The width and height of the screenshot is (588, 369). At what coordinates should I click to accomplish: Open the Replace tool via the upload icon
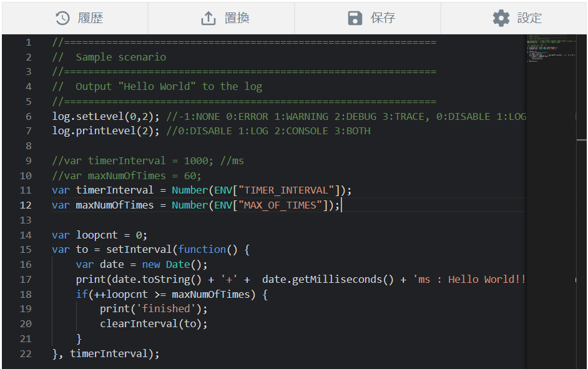point(207,17)
